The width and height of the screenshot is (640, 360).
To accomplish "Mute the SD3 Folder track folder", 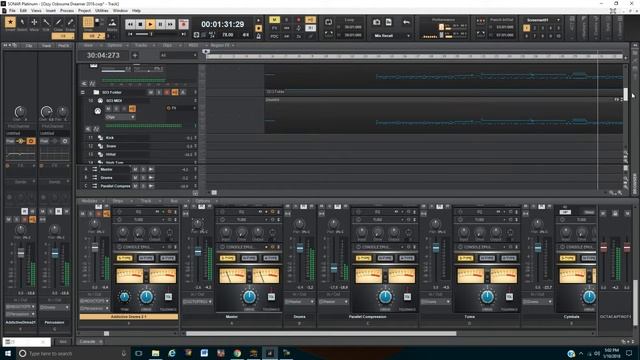I will 151,93.
